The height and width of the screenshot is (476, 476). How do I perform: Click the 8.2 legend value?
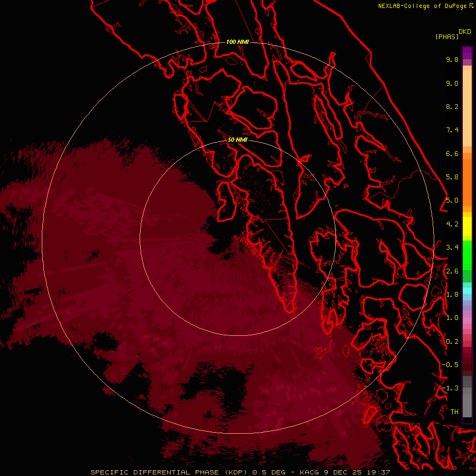tap(452, 106)
